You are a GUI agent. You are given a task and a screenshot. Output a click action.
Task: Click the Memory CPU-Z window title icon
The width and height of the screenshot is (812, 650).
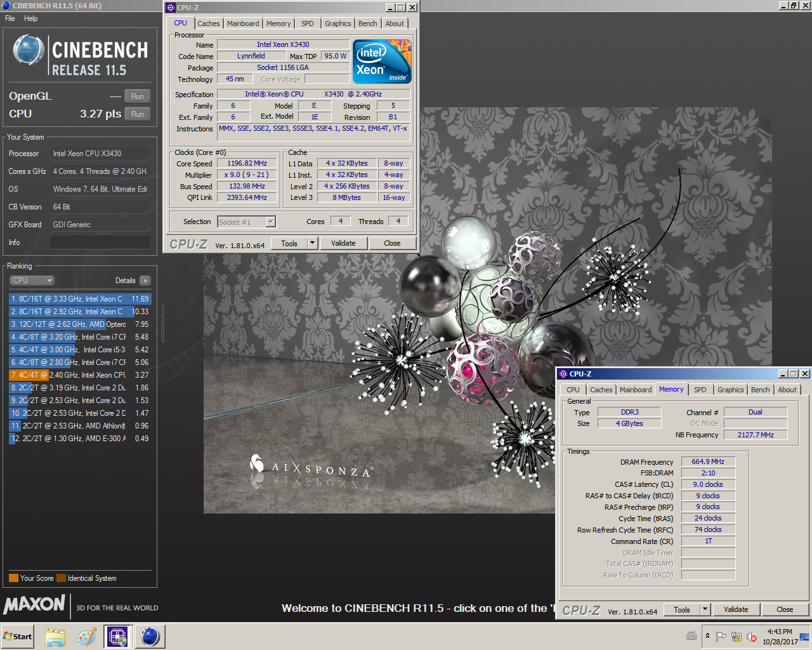click(563, 374)
